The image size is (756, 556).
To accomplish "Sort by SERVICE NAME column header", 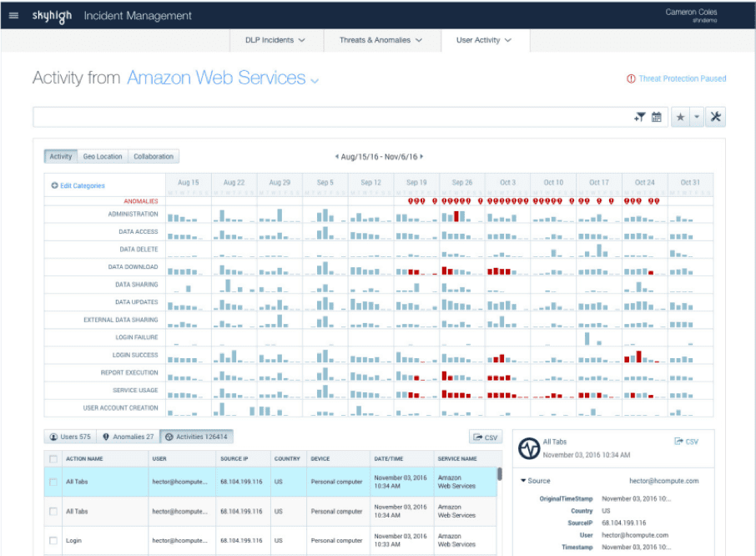I will (457, 459).
